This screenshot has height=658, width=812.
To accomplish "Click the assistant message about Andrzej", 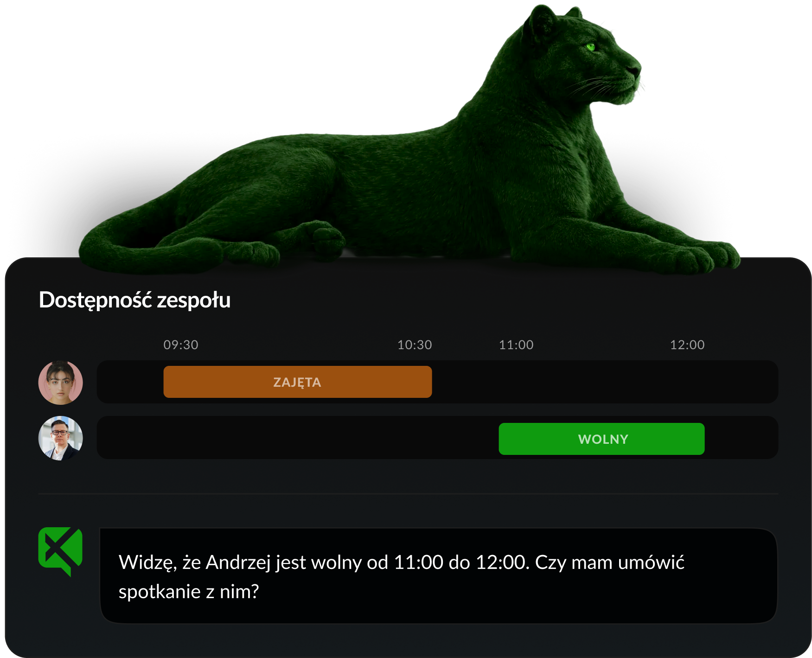I will 438,576.
